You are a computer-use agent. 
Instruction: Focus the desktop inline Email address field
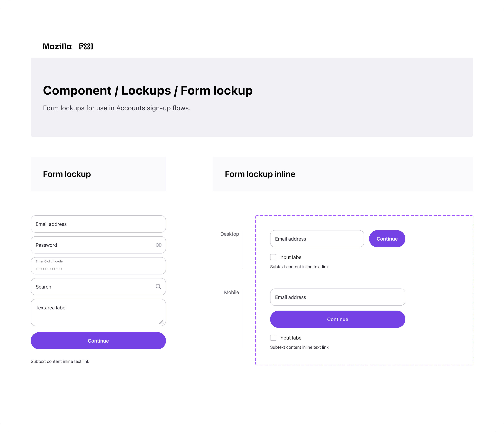317,239
